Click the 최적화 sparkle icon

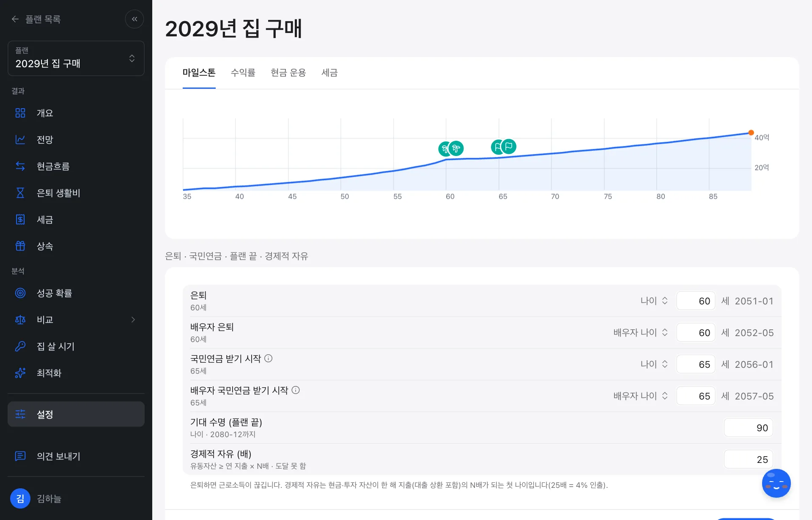[20, 373]
